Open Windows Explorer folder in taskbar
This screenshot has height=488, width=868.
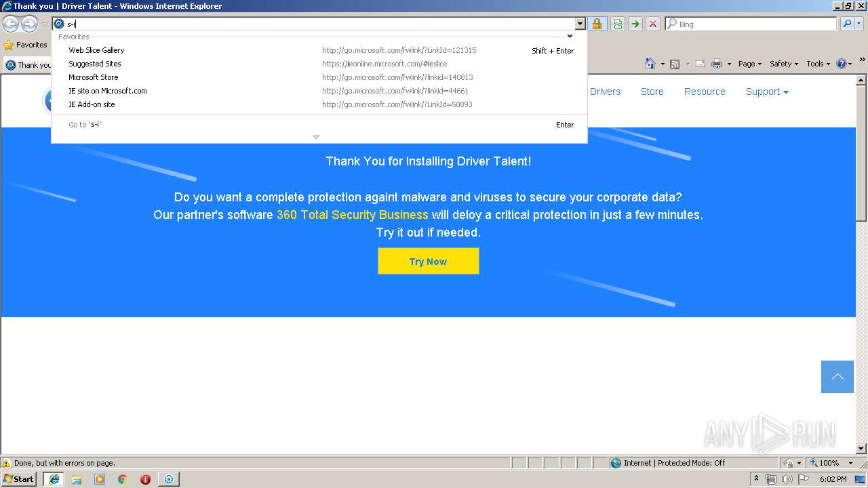pos(77,479)
